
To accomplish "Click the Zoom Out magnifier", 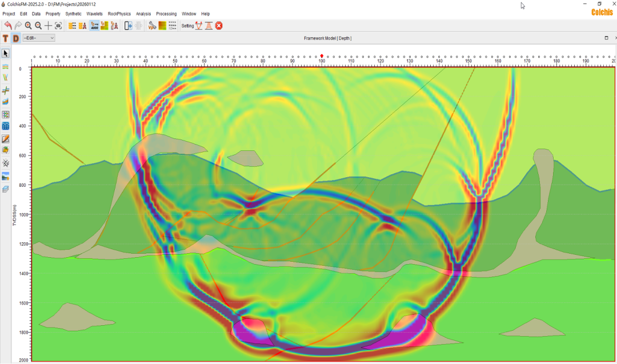I will pyautogui.click(x=38, y=25).
